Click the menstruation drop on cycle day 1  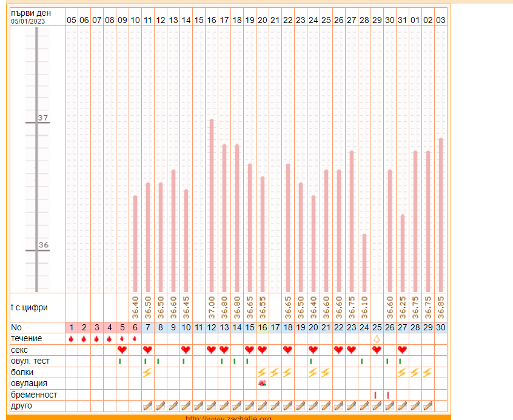(71, 339)
